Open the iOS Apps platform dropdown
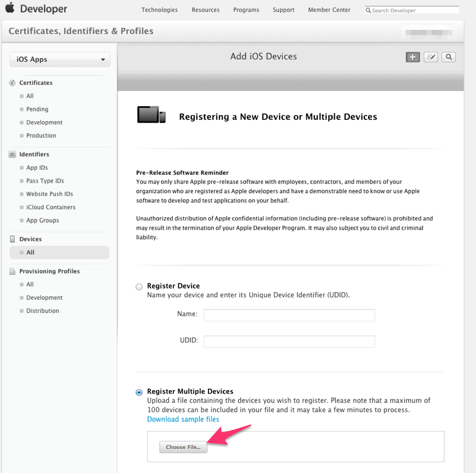The width and height of the screenshot is (476, 473). point(60,59)
